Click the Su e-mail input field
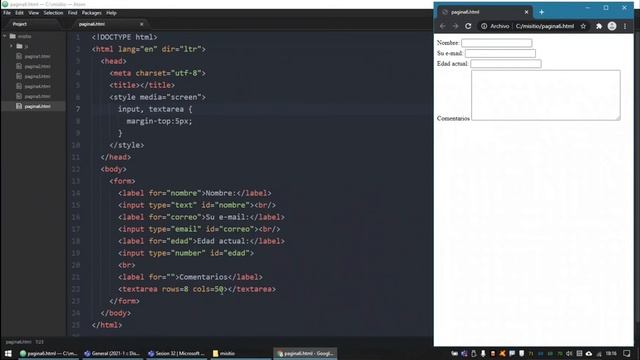640x360 pixels. tap(500, 53)
